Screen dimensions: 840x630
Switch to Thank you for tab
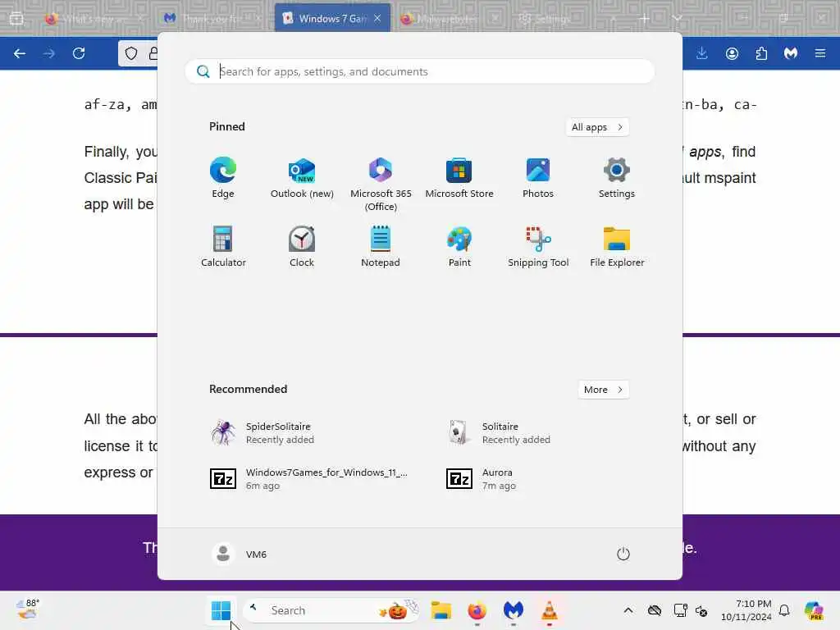(x=214, y=18)
